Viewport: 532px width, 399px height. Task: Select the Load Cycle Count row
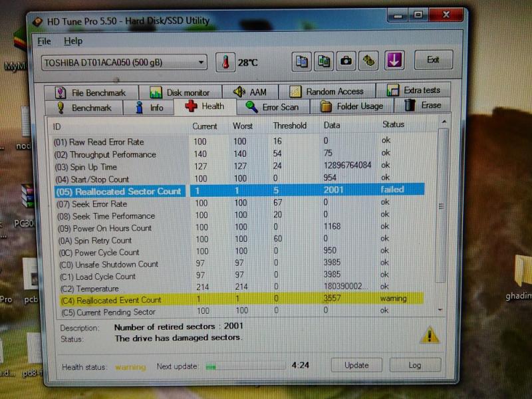(x=241, y=275)
